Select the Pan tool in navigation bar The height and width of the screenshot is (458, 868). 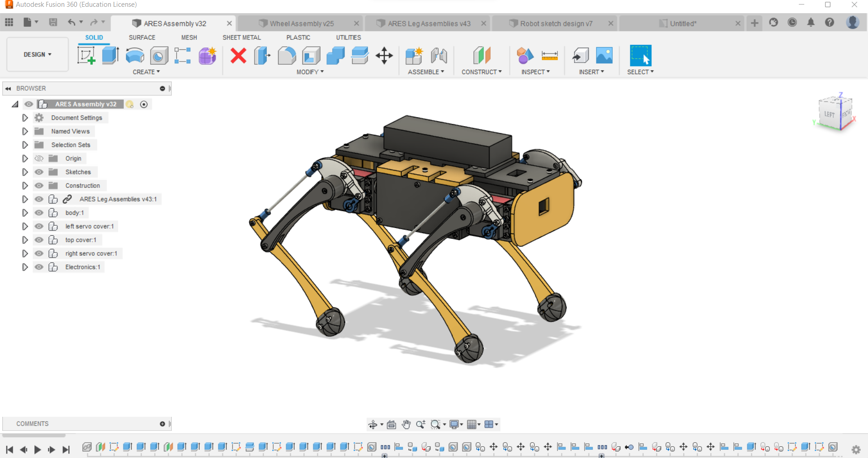click(x=406, y=425)
